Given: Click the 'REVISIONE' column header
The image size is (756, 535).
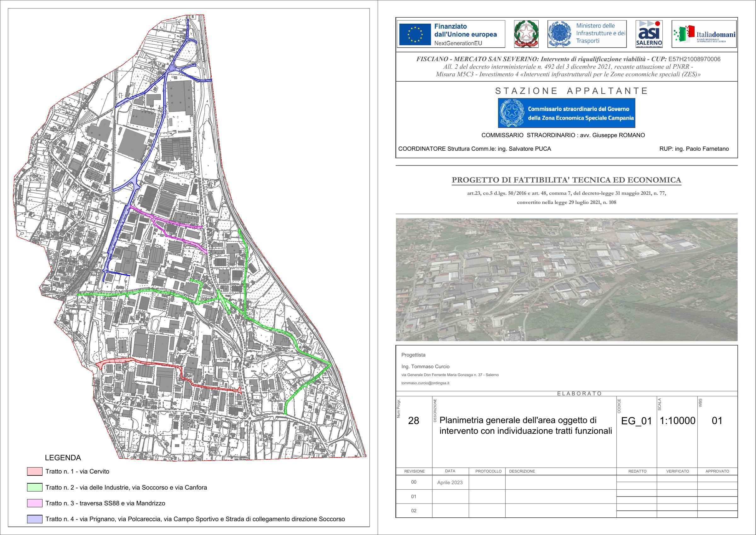Looking at the screenshot, I should (415, 471).
